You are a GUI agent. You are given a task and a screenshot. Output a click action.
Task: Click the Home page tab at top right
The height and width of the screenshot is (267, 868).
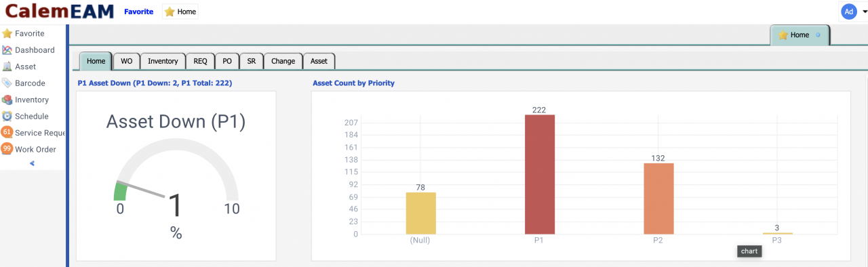tap(800, 35)
